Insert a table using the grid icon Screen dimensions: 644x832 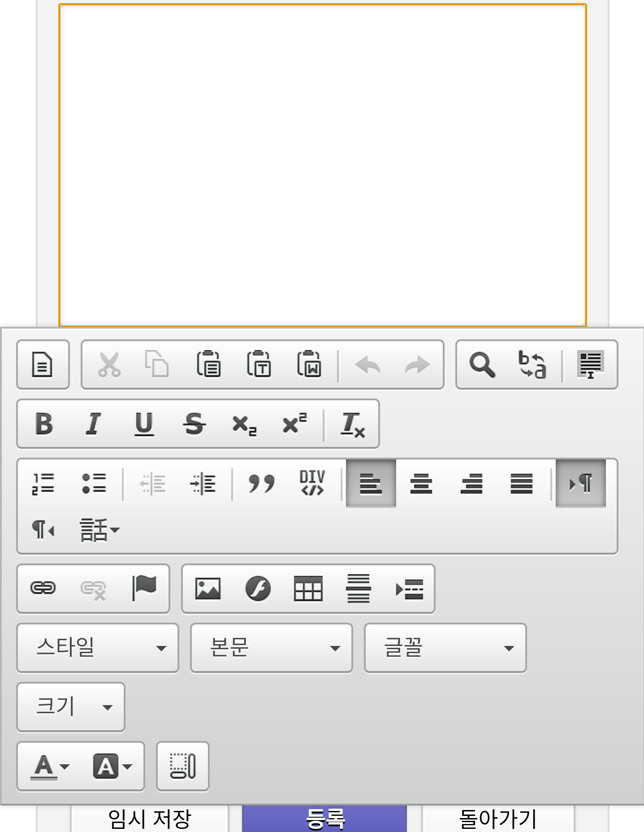[308, 588]
